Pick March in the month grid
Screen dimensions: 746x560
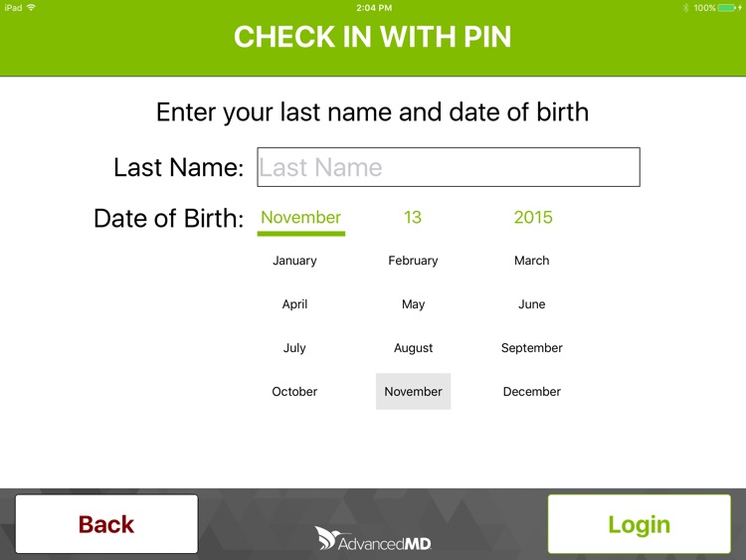pyautogui.click(x=531, y=261)
